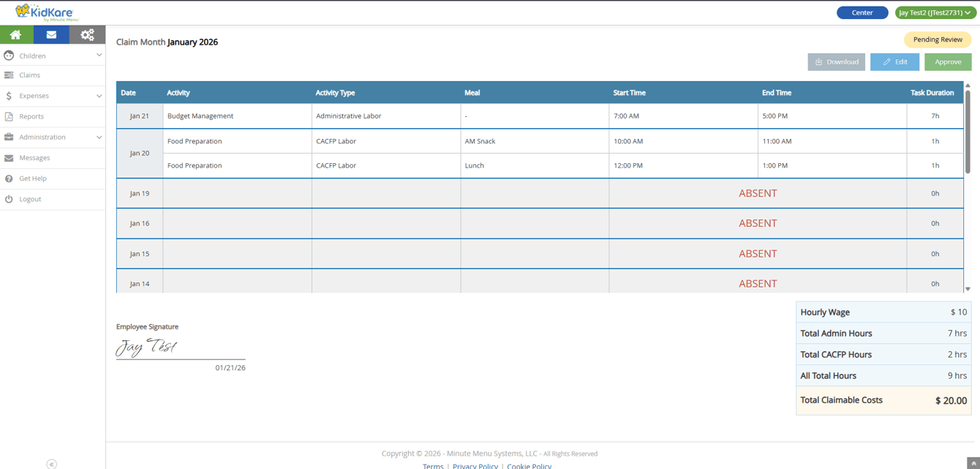The image size is (980, 469).
Task: Open the Cookie Policy link
Action: pos(529,465)
